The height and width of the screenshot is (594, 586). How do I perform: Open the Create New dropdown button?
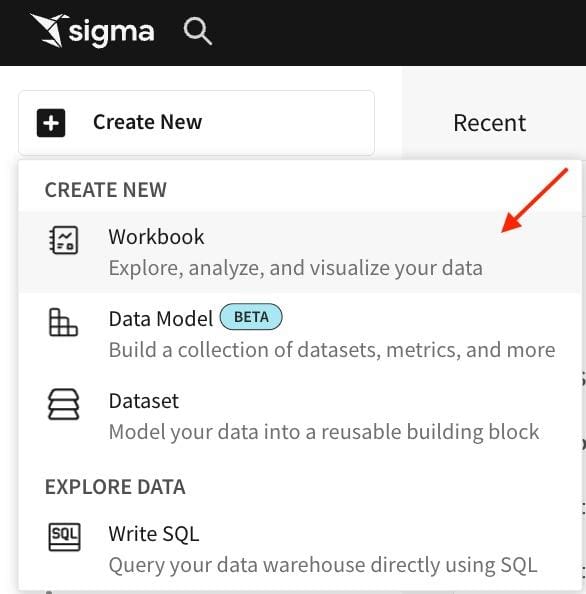[x=197, y=123]
